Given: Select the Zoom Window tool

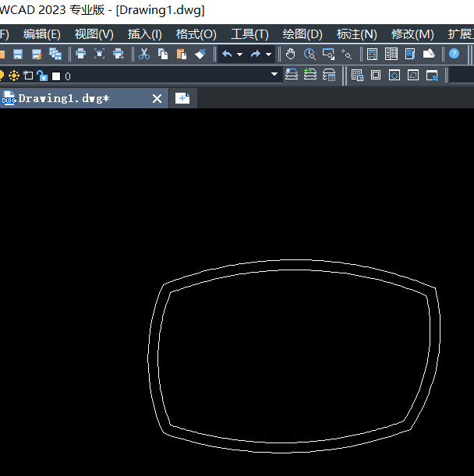Looking at the screenshot, I should 328,54.
